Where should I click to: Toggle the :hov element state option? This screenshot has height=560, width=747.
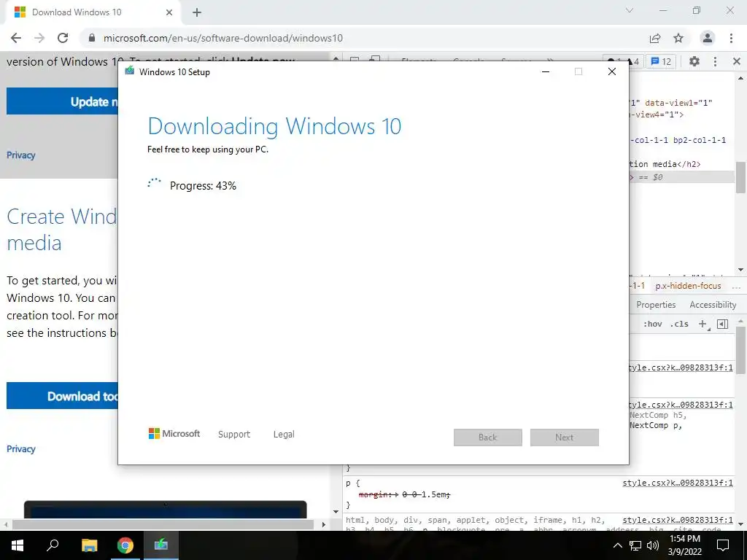tap(652, 324)
